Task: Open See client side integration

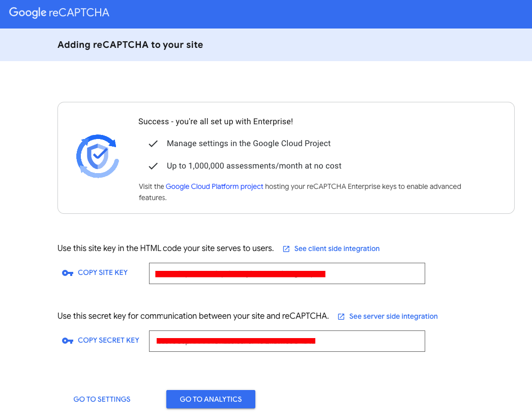Action: tap(337, 248)
